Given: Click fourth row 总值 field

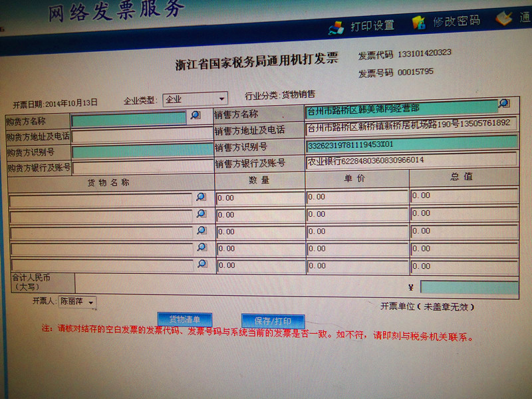Looking at the screenshot, I should point(464,249).
